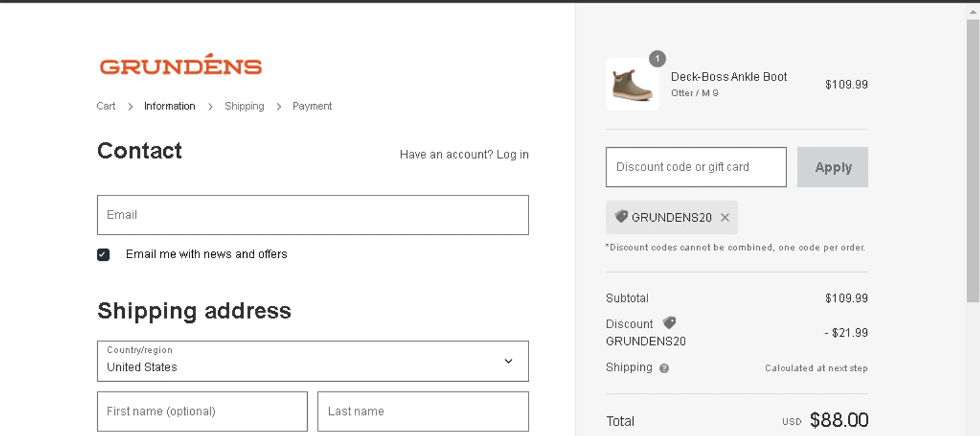
Task: Click the 'Email me with news and offers' label
Action: click(x=206, y=254)
